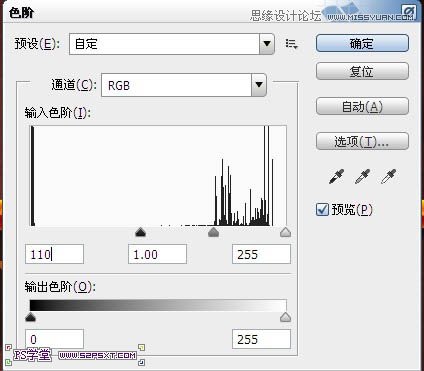Click the 自动(A) auto button
Screen dimensions: 424x371
click(362, 107)
